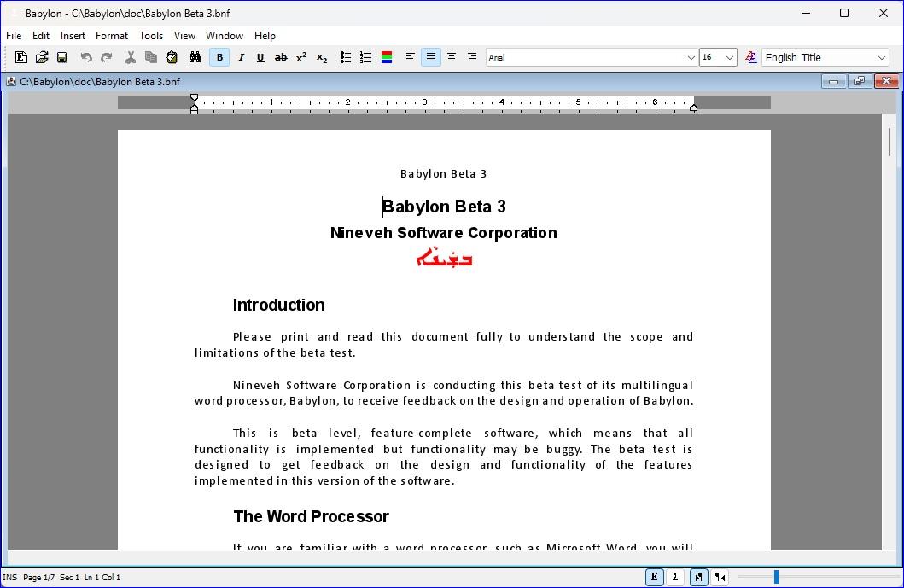Click the small Babylon Beta 3 header text

point(443,173)
